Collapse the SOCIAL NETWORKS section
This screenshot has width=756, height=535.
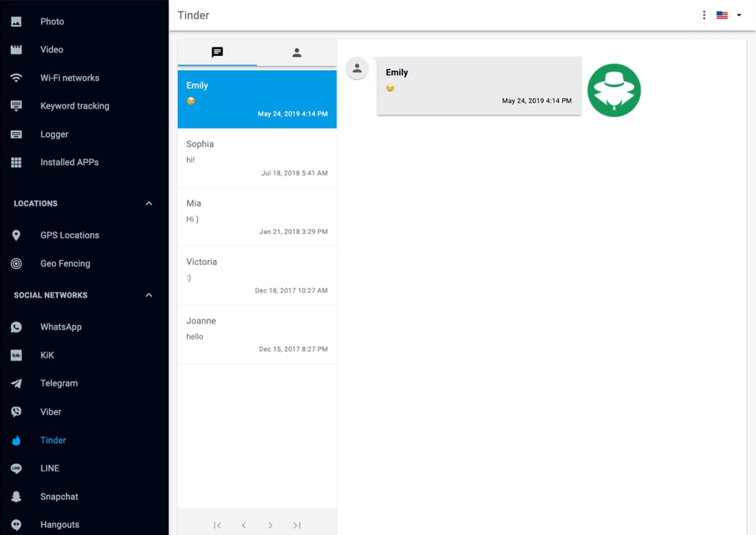(x=148, y=295)
